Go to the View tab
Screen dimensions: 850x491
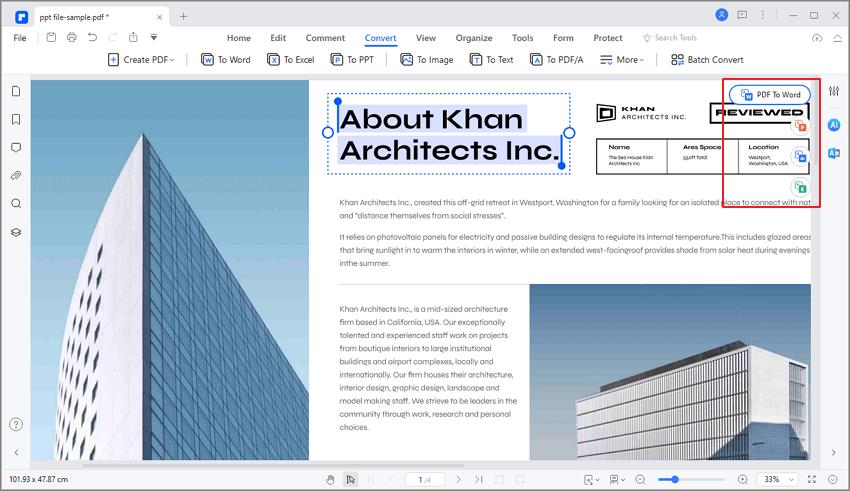tap(426, 38)
